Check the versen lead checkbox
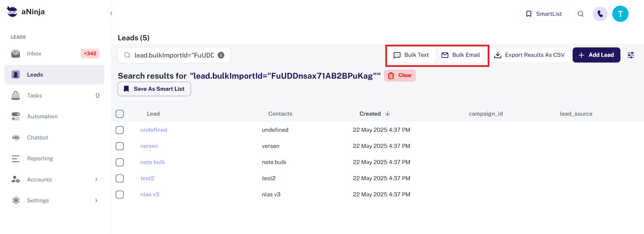 120,146
